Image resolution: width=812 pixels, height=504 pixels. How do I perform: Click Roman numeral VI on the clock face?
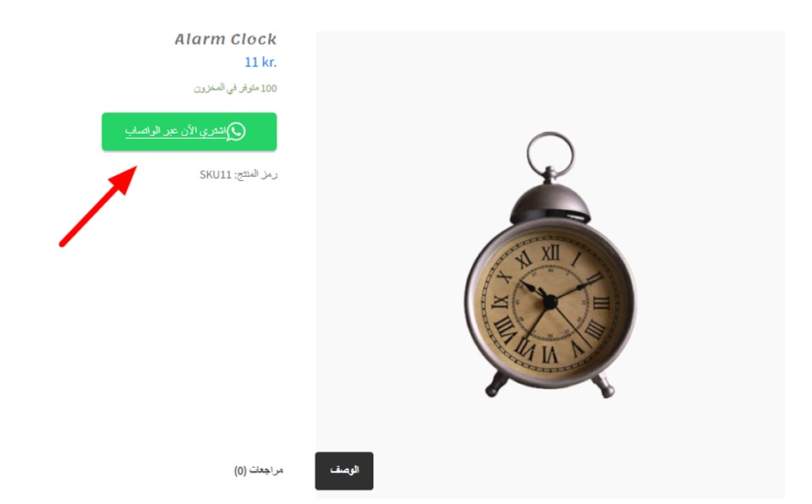point(549,353)
